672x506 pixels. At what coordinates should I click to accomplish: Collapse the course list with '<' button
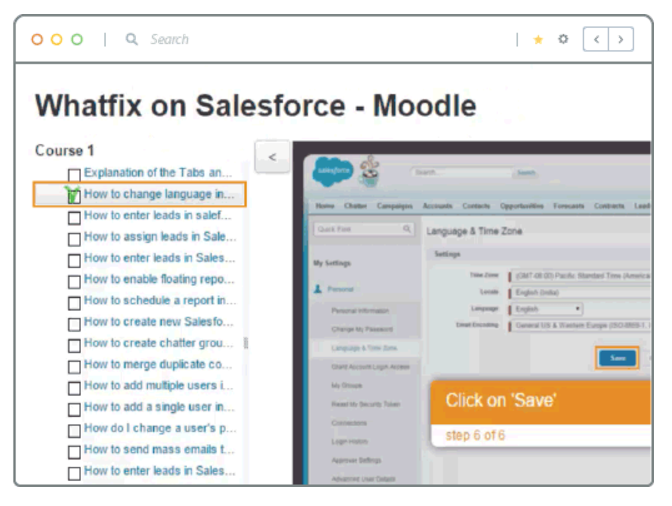(272, 157)
